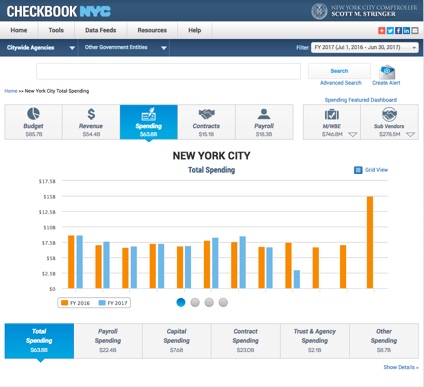The image size is (424, 387).
Task: Select the second chart carousel dot
Action: click(195, 302)
